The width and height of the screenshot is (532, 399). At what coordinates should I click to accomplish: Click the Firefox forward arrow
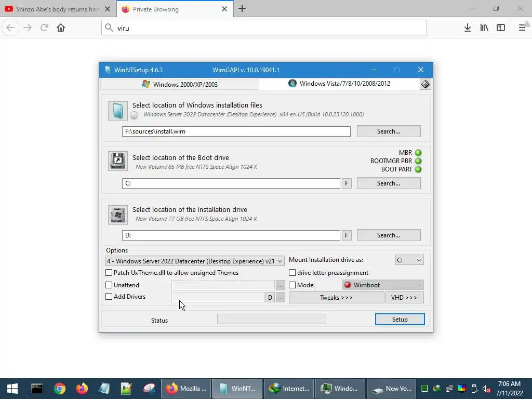point(28,28)
